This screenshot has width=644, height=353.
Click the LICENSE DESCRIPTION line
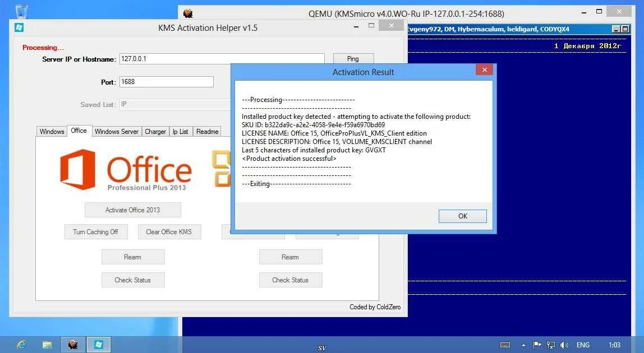click(337, 142)
